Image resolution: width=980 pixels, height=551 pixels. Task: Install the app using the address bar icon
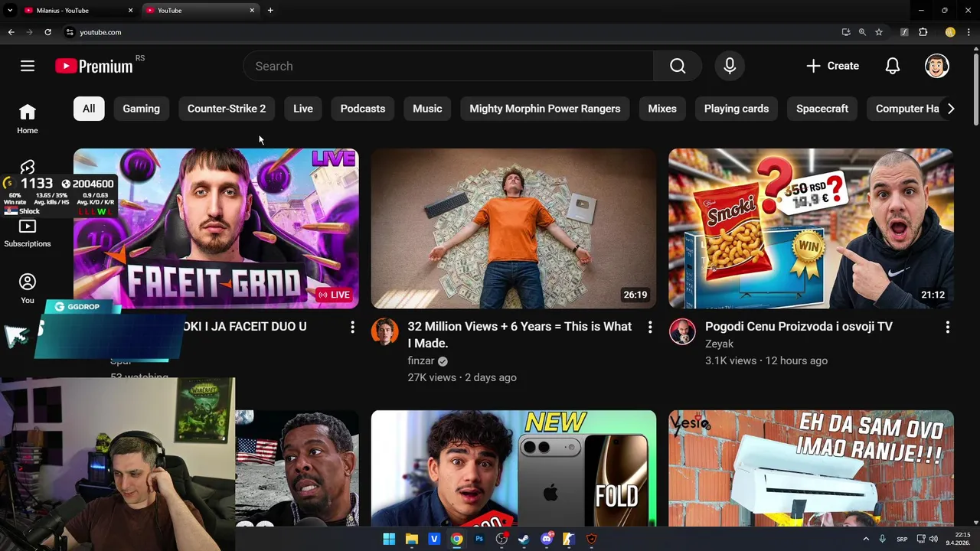pos(845,32)
